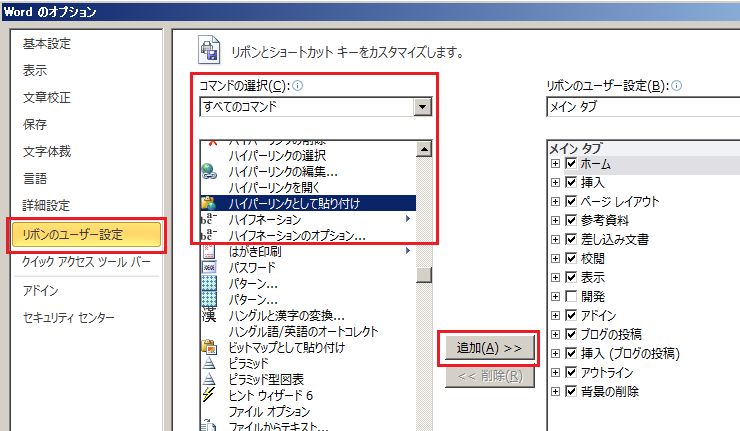This screenshot has height=431, width=740.
Task: Click the ビットマップとして貼り付け icon
Action: tap(209, 347)
